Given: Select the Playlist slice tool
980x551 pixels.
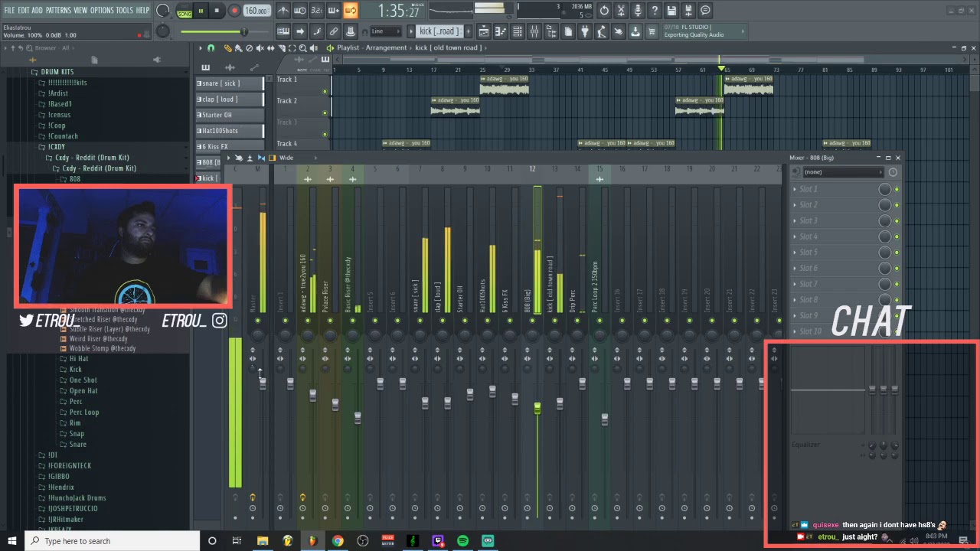Looking at the screenshot, I should [x=282, y=48].
